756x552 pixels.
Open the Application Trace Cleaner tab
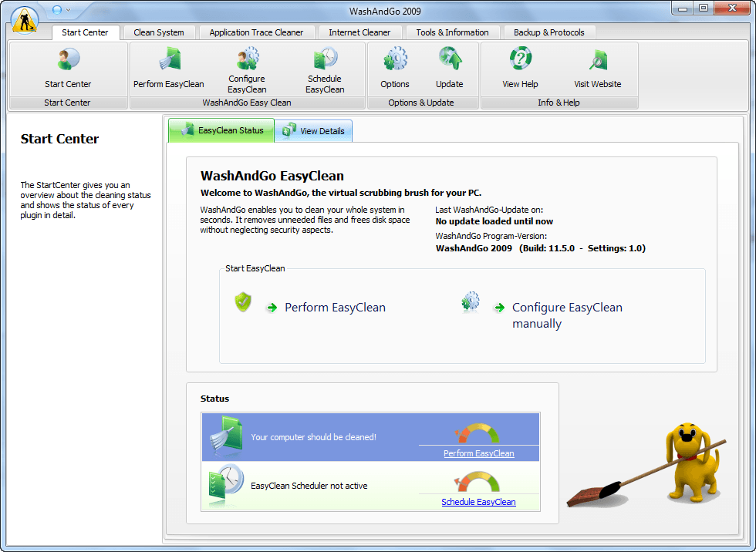click(256, 32)
